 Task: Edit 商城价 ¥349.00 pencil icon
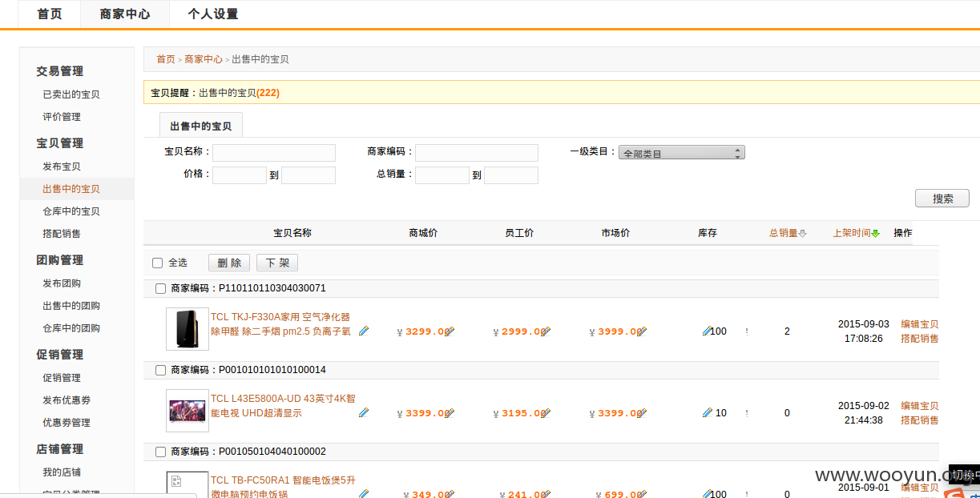450,494
